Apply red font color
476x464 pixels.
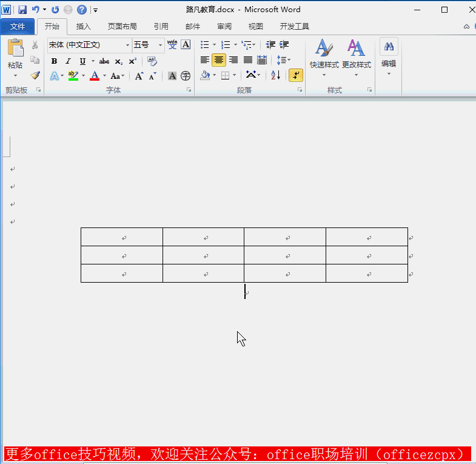(x=95, y=76)
